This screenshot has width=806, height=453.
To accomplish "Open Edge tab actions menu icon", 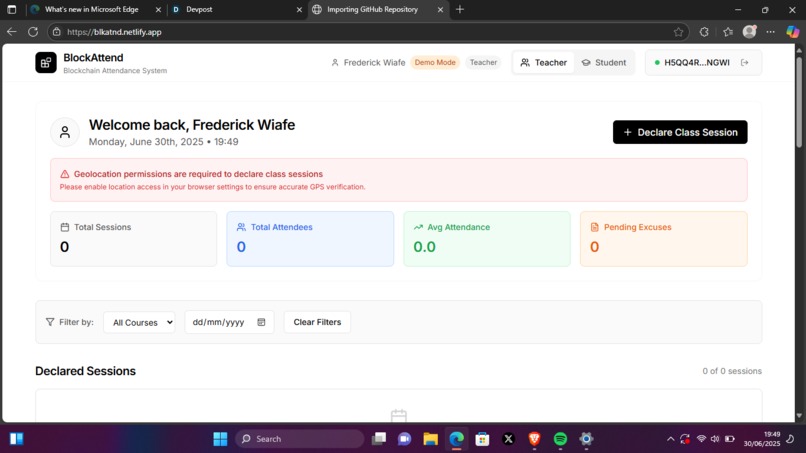I will (x=11, y=9).
